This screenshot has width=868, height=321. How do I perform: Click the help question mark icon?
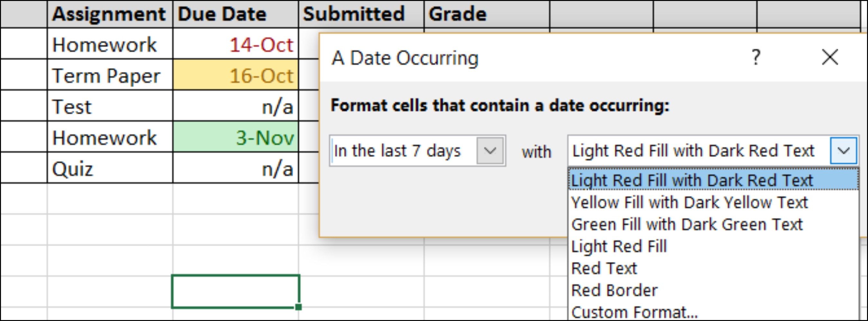[756, 57]
